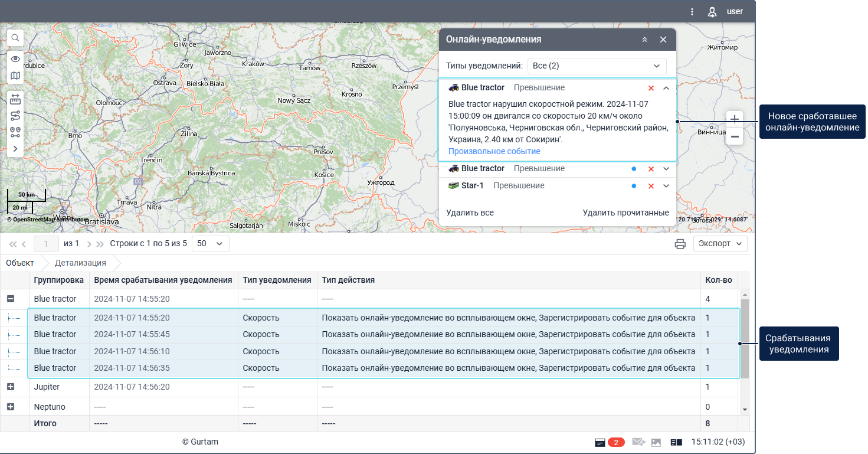Click the user profile icon in header
Viewport: 868px width, 454px height.
coord(712,12)
